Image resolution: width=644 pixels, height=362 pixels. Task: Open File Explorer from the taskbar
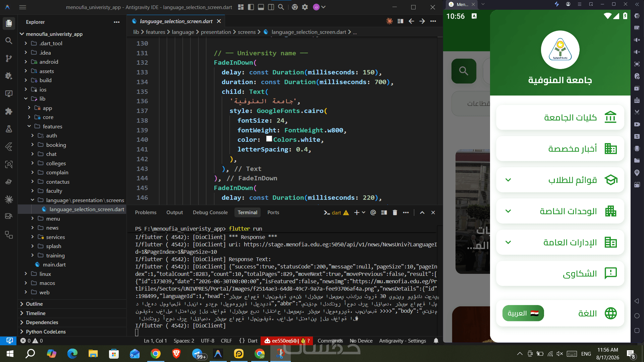click(x=93, y=354)
